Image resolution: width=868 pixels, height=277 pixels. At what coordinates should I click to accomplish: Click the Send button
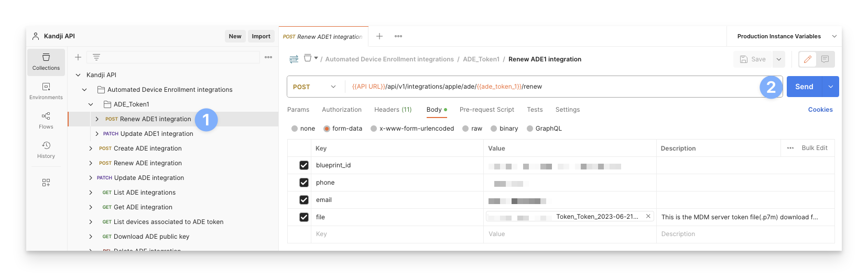pyautogui.click(x=805, y=87)
